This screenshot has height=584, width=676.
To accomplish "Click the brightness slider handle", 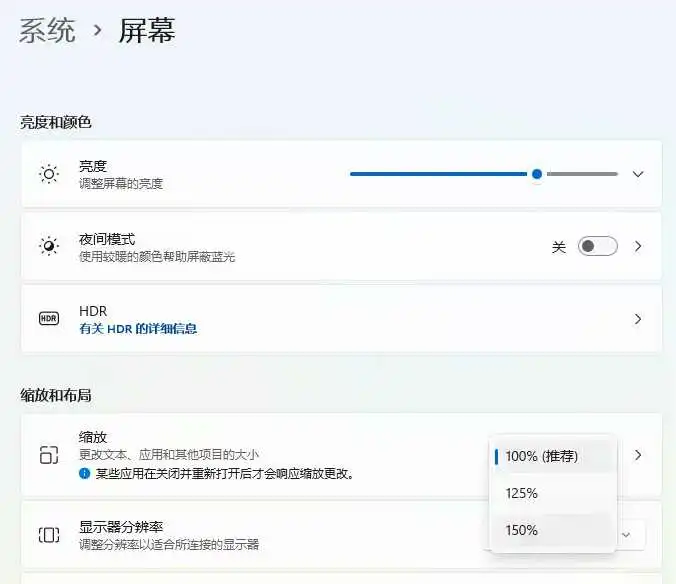I will coord(537,174).
